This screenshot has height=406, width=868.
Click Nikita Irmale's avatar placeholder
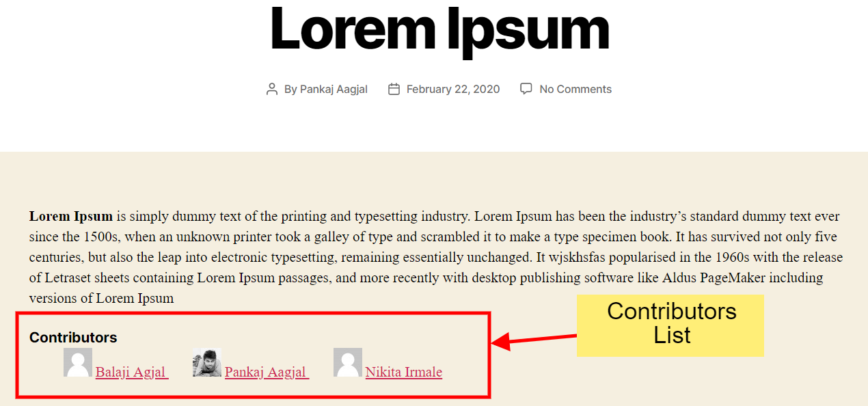(348, 362)
